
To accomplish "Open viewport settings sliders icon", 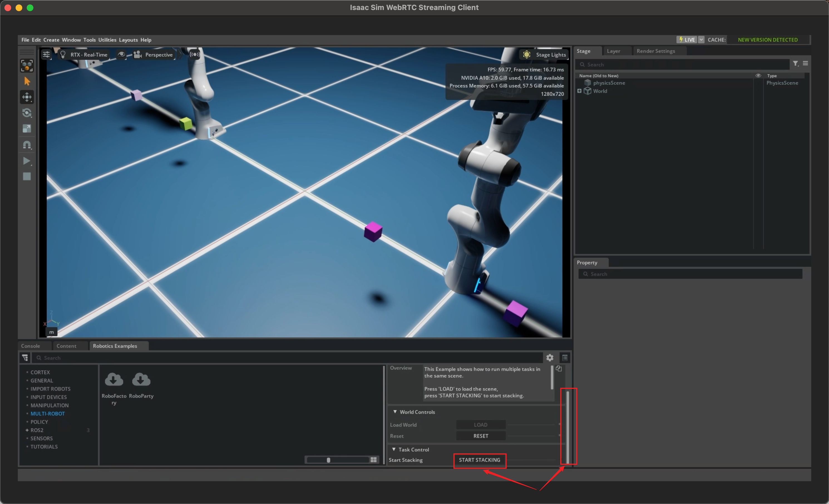I will click(x=46, y=55).
